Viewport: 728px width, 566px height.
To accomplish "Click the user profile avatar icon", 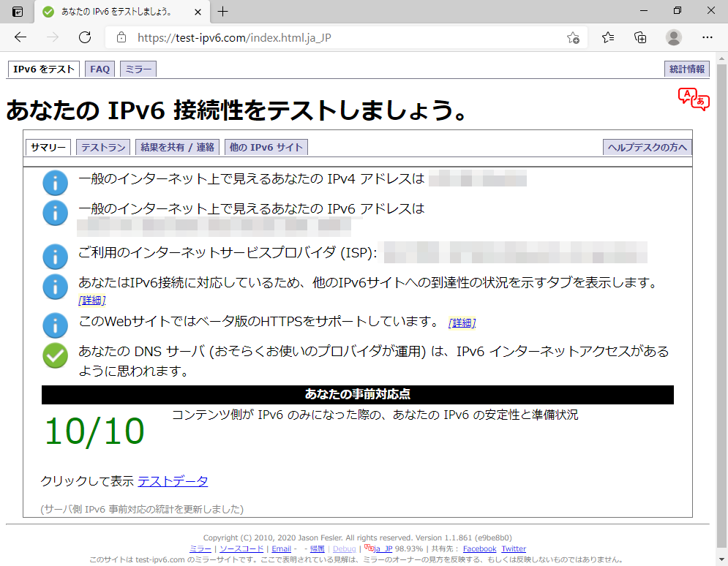I will click(x=674, y=37).
